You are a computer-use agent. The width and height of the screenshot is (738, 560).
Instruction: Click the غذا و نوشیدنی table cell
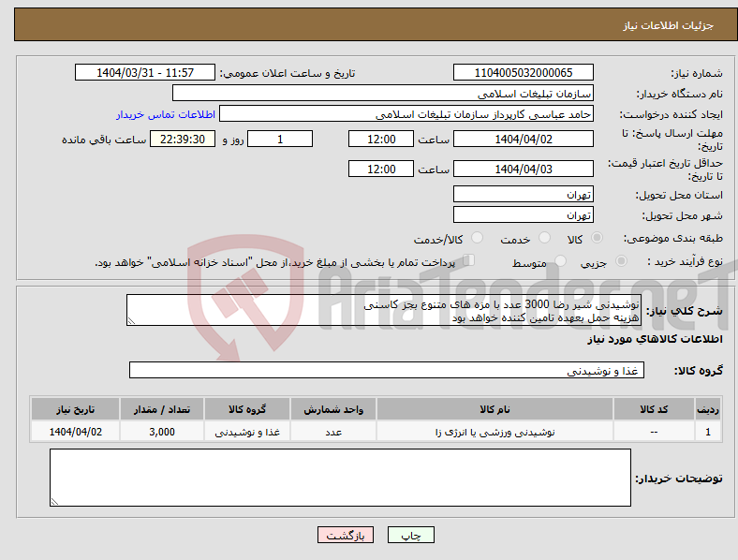coord(247,432)
